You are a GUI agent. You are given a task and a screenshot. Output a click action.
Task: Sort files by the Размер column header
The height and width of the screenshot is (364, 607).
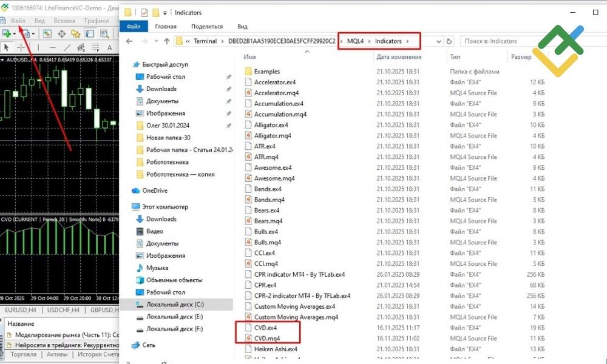[521, 56]
